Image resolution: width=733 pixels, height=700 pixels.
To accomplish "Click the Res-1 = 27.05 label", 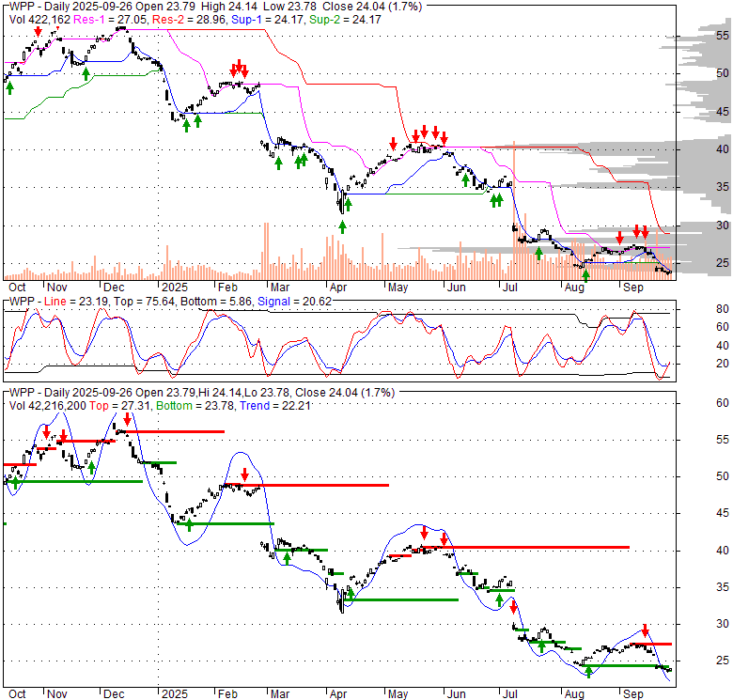I will 110,20.
